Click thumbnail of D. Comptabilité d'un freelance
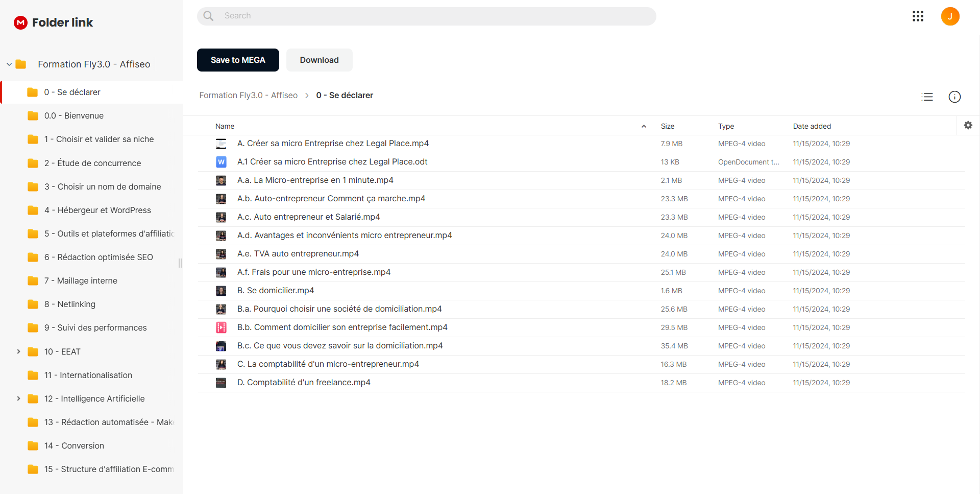The image size is (980, 494). coord(221,383)
